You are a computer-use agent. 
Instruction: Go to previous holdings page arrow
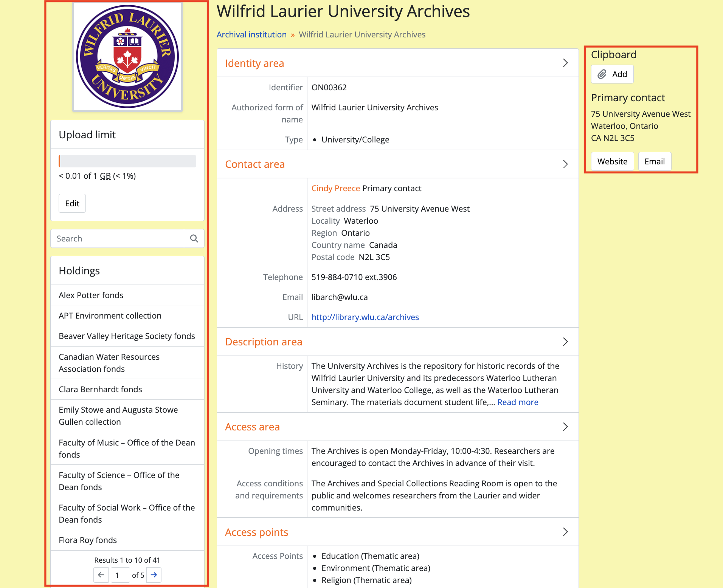tap(101, 575)
